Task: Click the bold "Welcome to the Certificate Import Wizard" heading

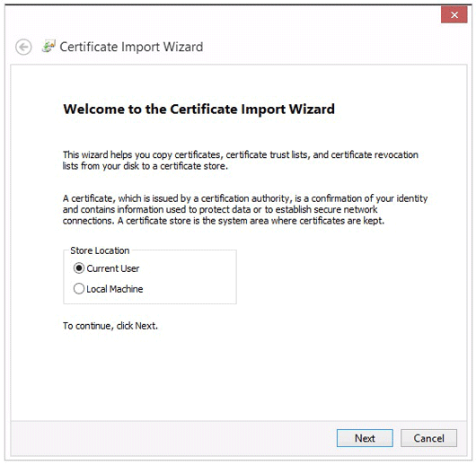Action: (198, 110)
